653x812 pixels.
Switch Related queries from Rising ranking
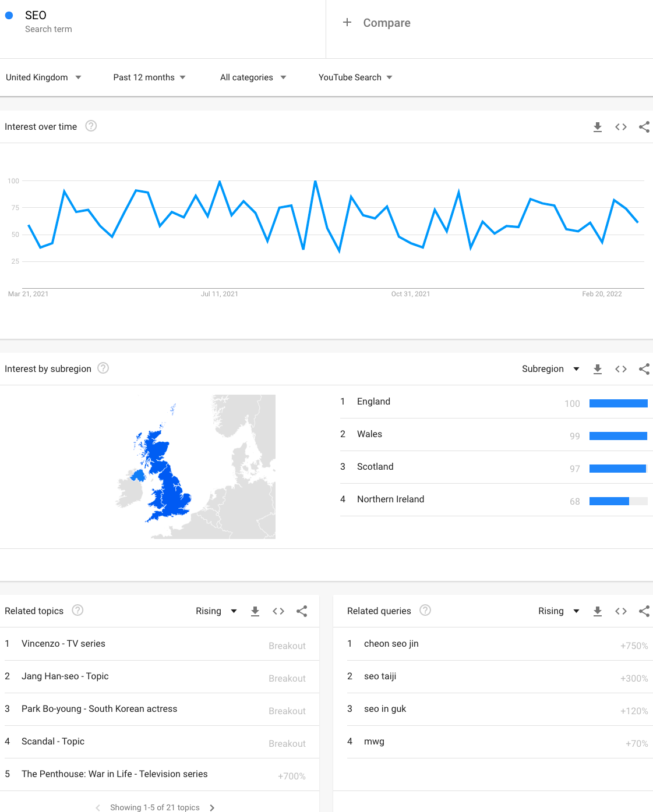(558, 611)
